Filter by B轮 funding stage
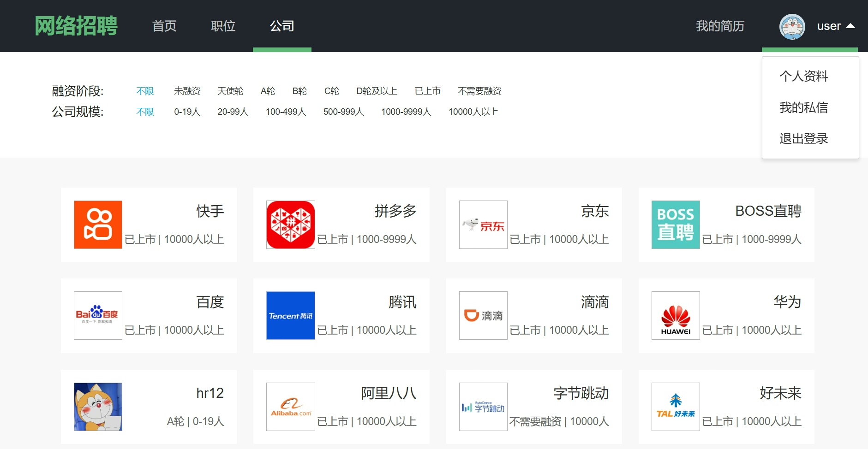The width and height of the screenshot is (868, 449). coord(299,91)
